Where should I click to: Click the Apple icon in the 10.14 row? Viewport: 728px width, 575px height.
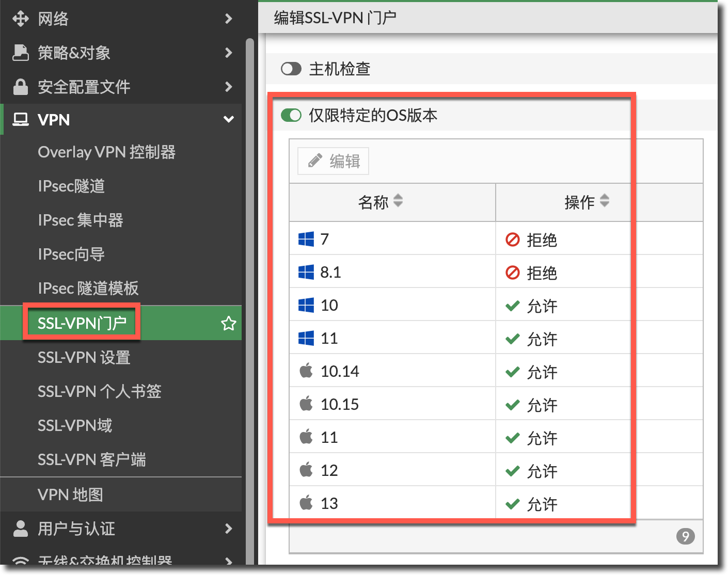[306, 371]
